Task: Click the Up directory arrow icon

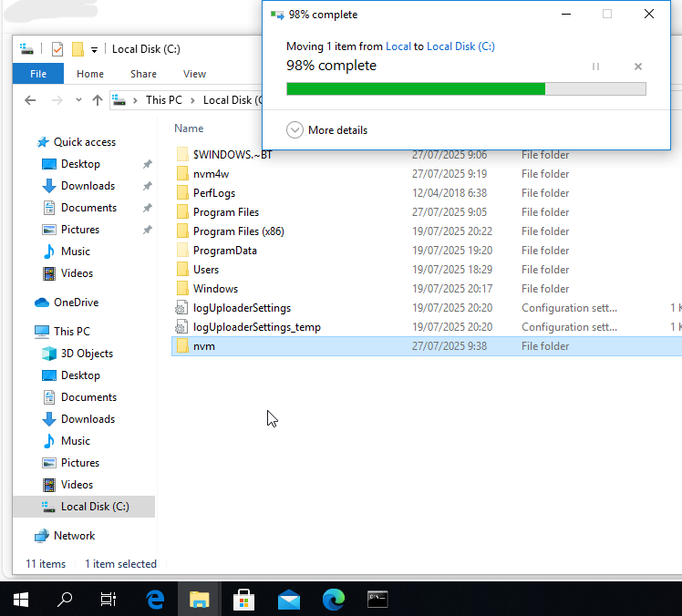Action: pos(98,100)
